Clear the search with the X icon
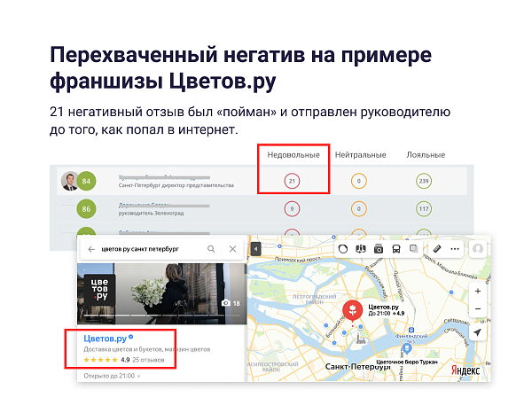Image resolution: width=532 pixels, height=413 pixels. (x=232, y=249)
